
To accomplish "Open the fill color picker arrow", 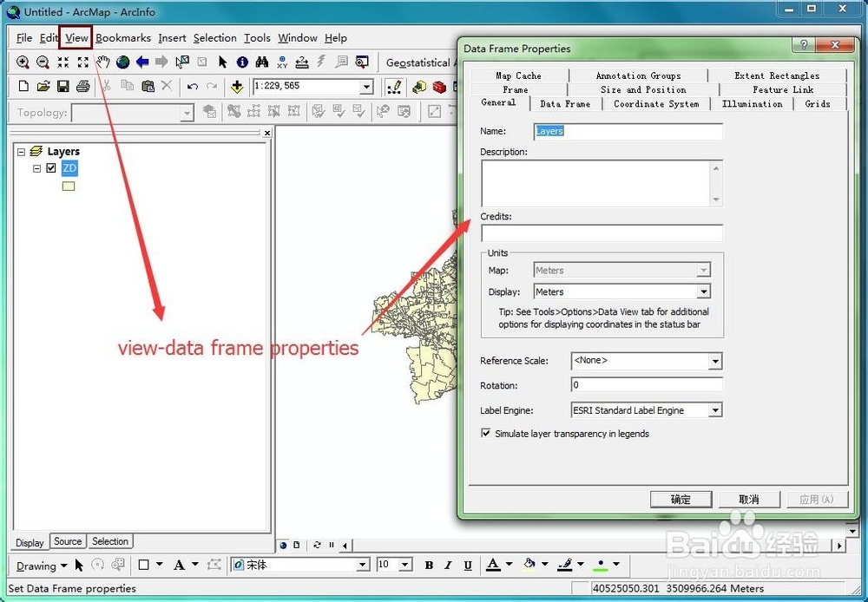I will coord(545,565).
